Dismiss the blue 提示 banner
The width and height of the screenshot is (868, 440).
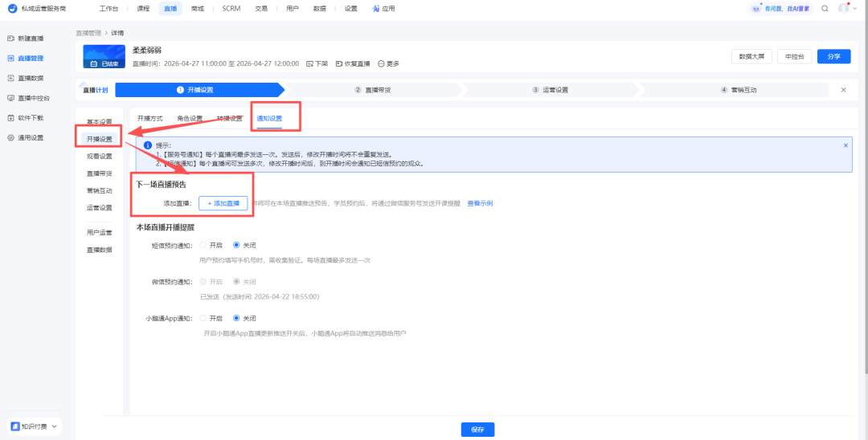[845, 145]
